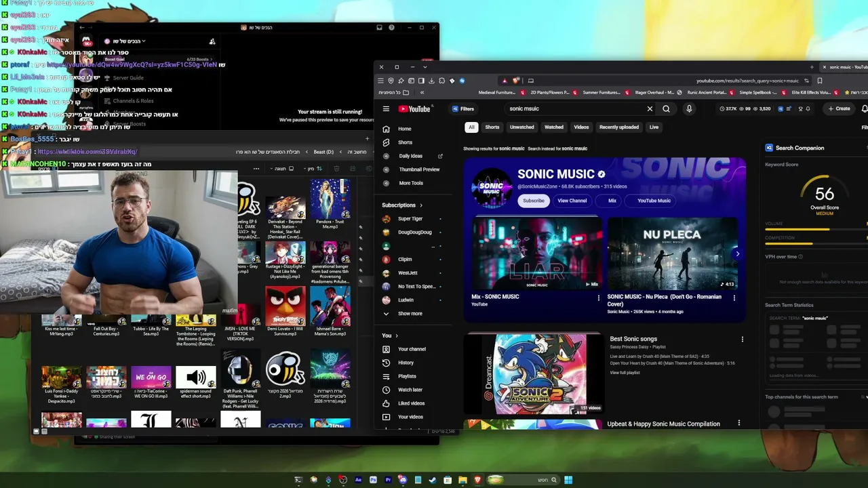This screenshot has width=868, height=488.
Task: Open Discord from the taskbar
Action: coord(403,480)
